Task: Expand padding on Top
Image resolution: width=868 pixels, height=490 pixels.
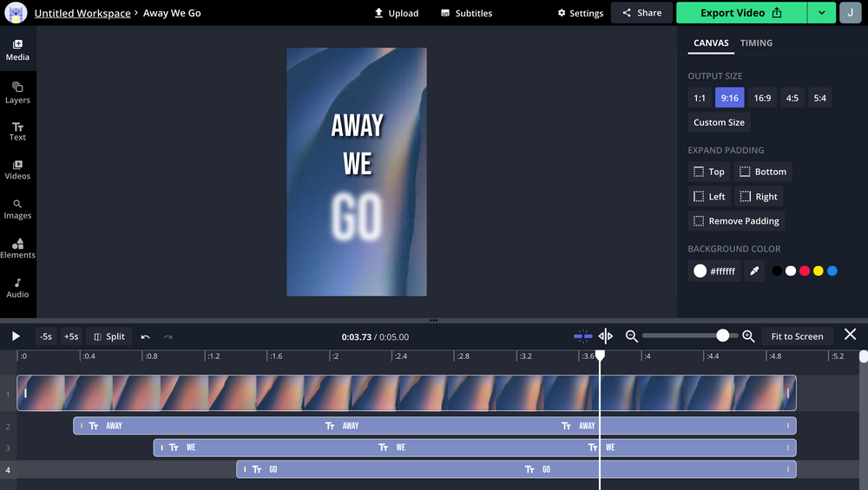Action: (x=709, y=172)
